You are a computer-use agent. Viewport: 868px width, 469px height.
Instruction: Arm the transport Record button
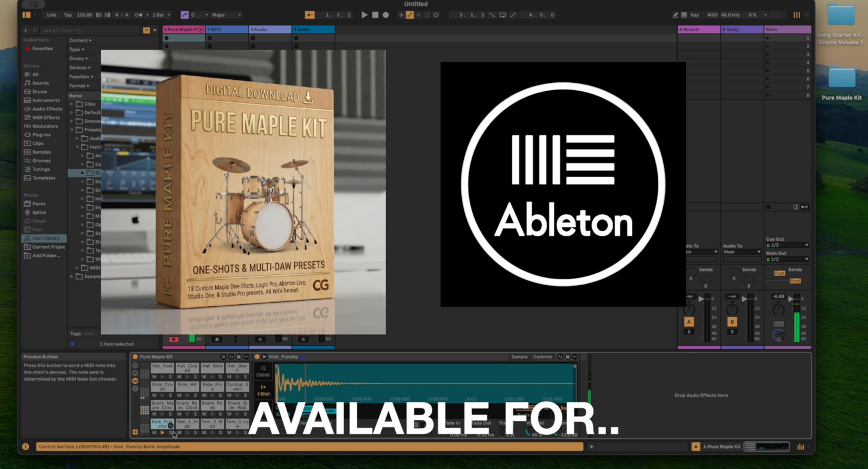(x=386, y=15)
